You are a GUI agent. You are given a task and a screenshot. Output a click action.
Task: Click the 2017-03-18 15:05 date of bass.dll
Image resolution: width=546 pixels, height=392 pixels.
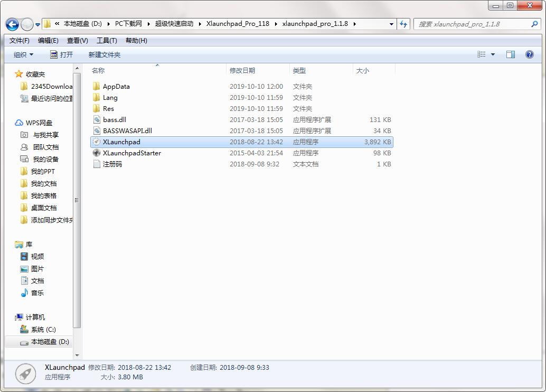(x=256, y=120)
